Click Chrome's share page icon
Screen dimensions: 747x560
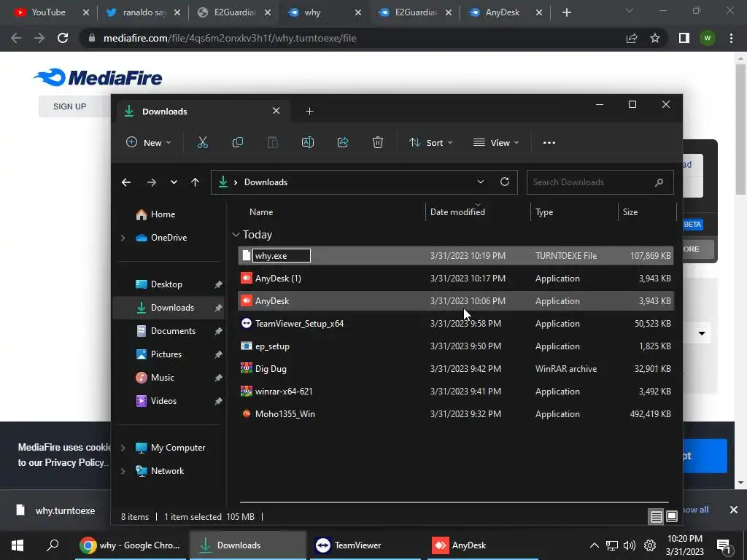click(632, 38)
